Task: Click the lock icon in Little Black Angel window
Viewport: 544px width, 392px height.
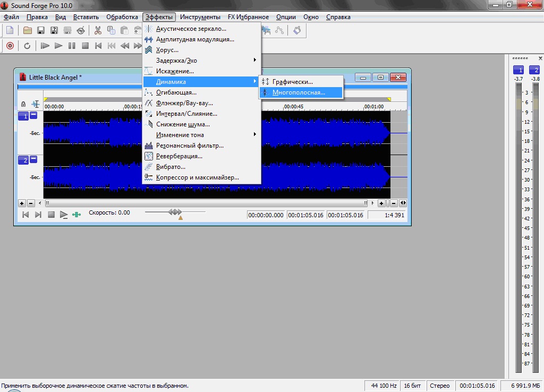Action: pos(23,104)
